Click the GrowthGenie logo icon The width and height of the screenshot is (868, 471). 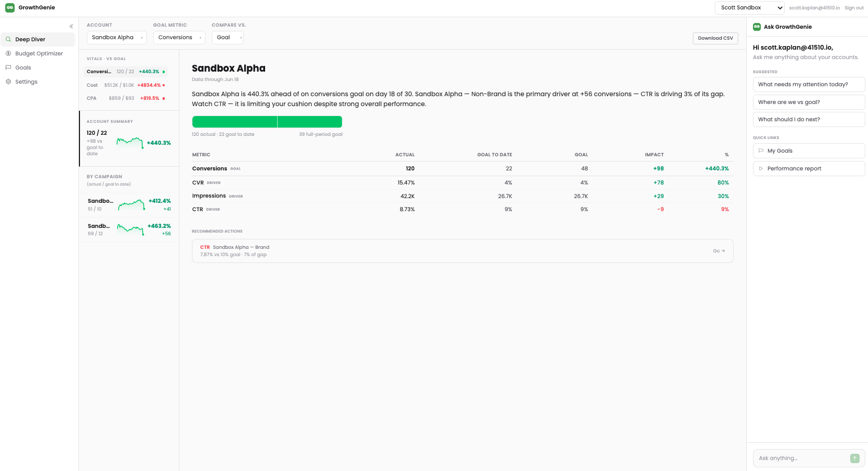coord(10,8)
